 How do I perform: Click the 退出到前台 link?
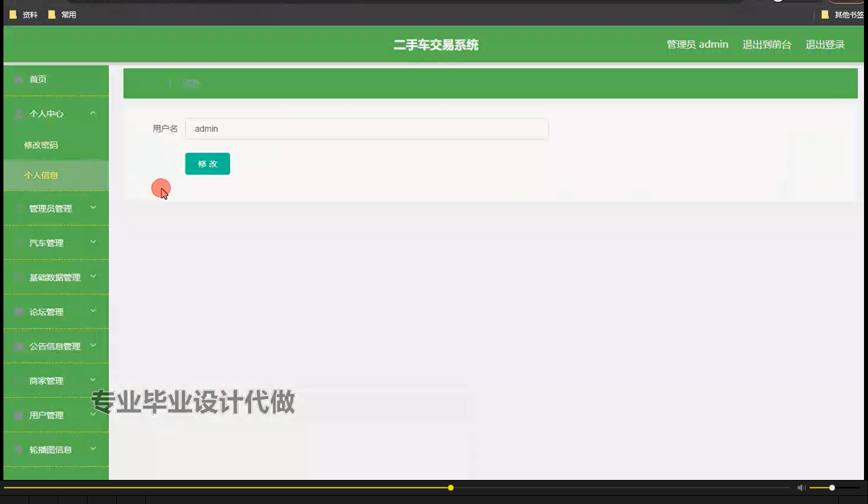[767, 44]
